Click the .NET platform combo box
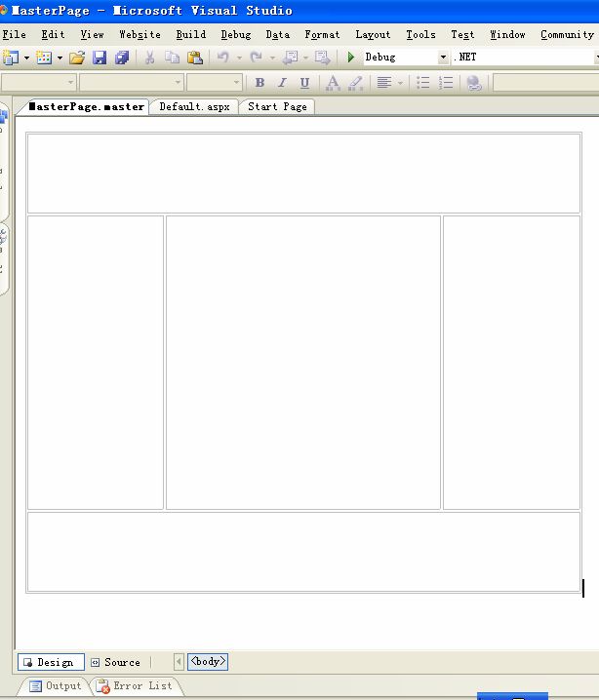 point(525,58)
